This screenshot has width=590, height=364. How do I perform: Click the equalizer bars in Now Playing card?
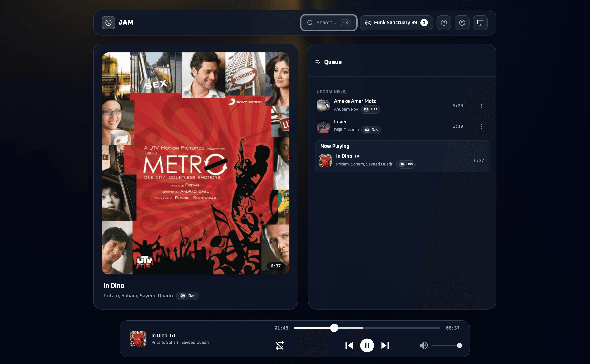click(357, 156)
